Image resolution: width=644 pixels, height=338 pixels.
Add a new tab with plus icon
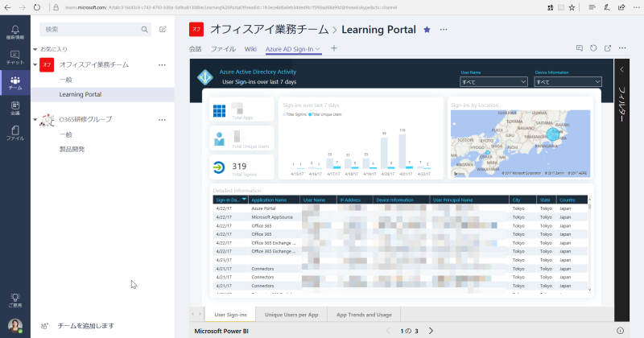(334, 48)
